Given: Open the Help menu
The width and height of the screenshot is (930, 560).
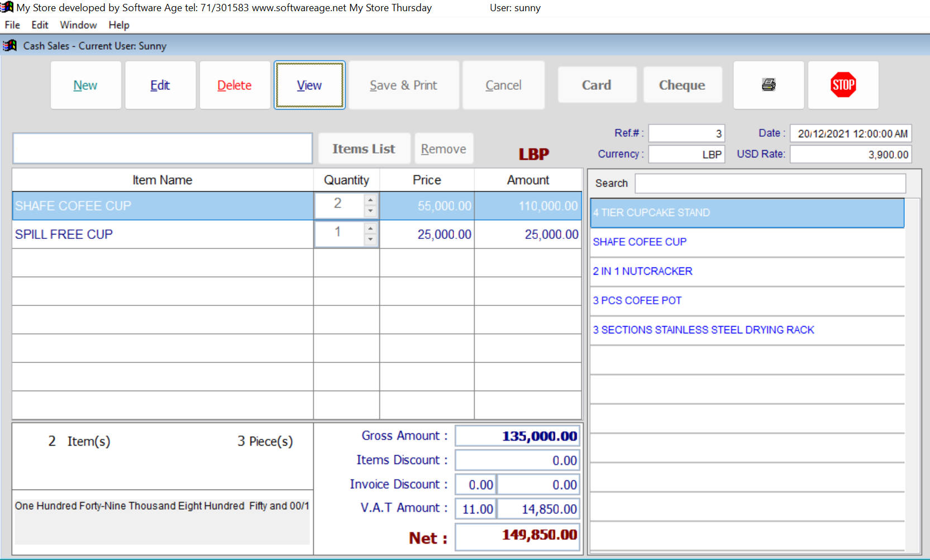Looking at the screenshot, I should [118, 25].
